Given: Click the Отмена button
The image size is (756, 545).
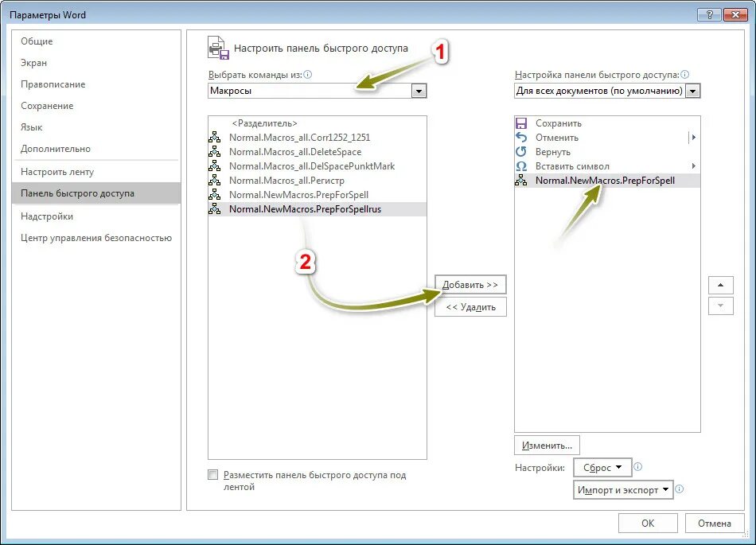Looking at the screenshot, I should (x=714, y=524).
